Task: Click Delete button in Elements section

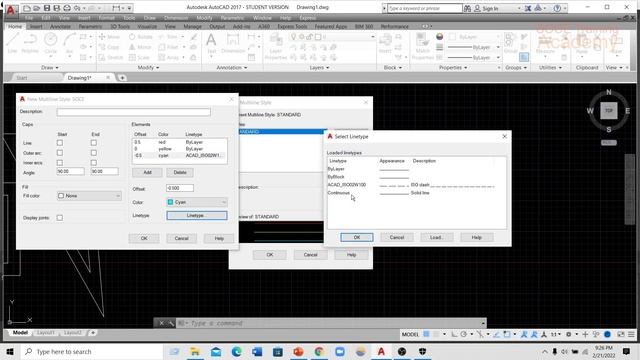Action: (x=180, y=172)
